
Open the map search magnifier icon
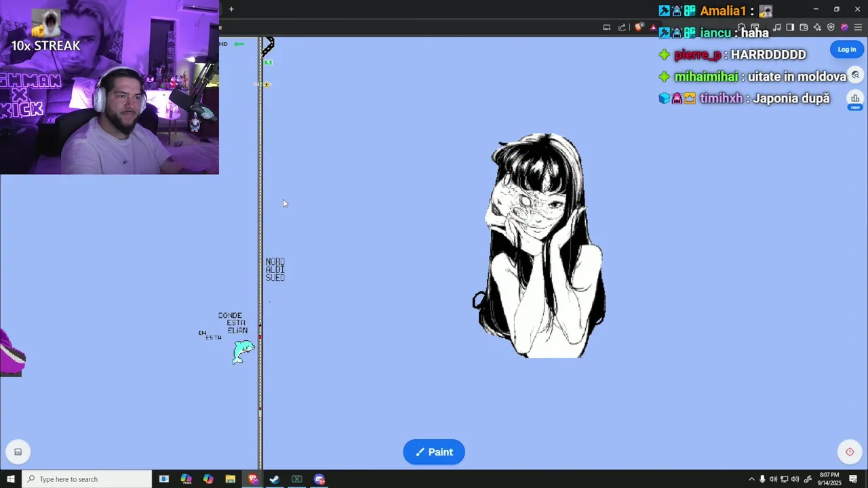855,75
